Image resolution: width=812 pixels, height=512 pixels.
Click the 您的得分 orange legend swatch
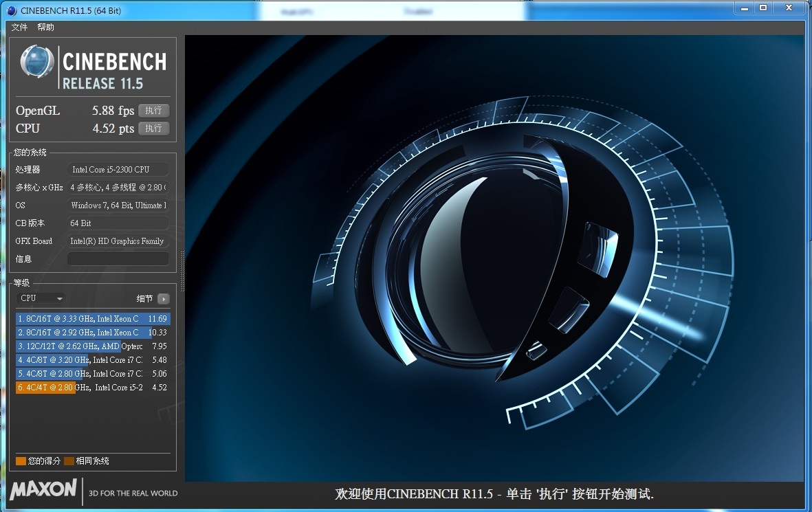pos(21,460)
